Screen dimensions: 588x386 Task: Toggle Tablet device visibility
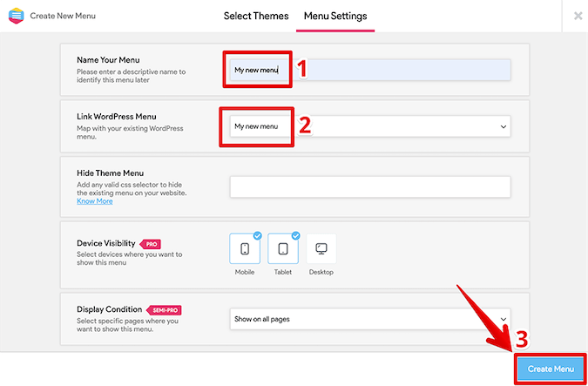pos(283,248)
